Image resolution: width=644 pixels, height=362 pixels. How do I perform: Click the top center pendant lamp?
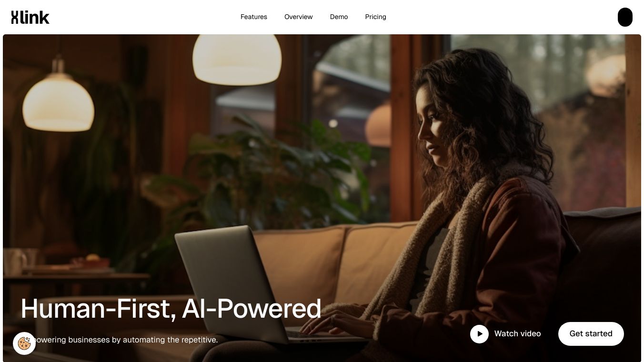[x=237, y=59]
